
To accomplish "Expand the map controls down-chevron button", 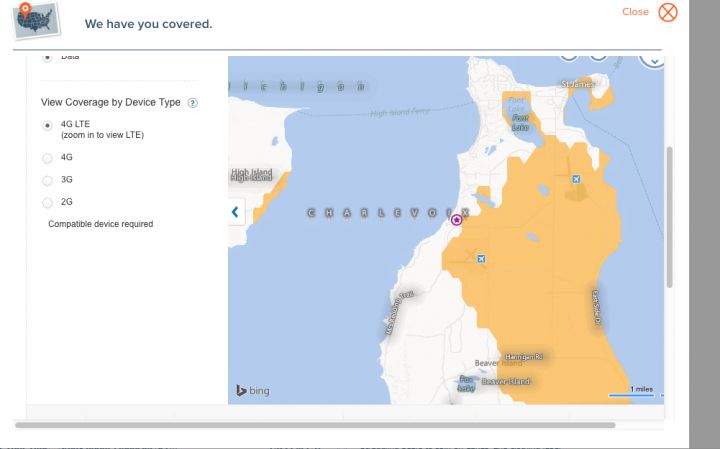I will [653, 62].
